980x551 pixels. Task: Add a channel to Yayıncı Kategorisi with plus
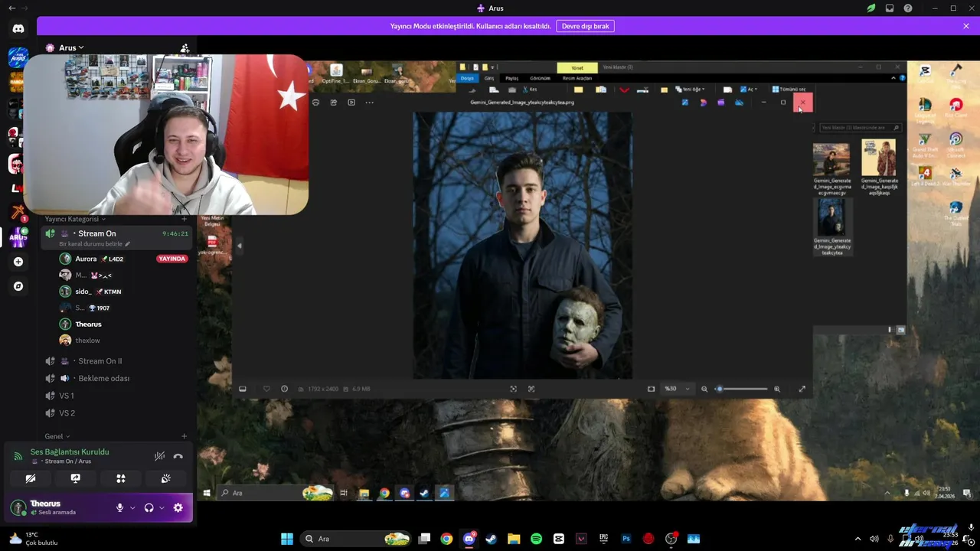pos(184,219)
